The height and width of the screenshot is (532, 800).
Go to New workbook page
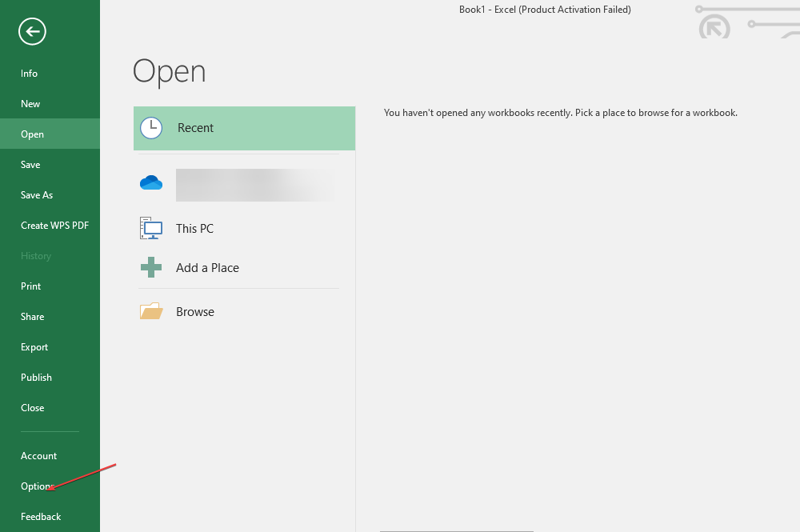[x=50, y=103]
